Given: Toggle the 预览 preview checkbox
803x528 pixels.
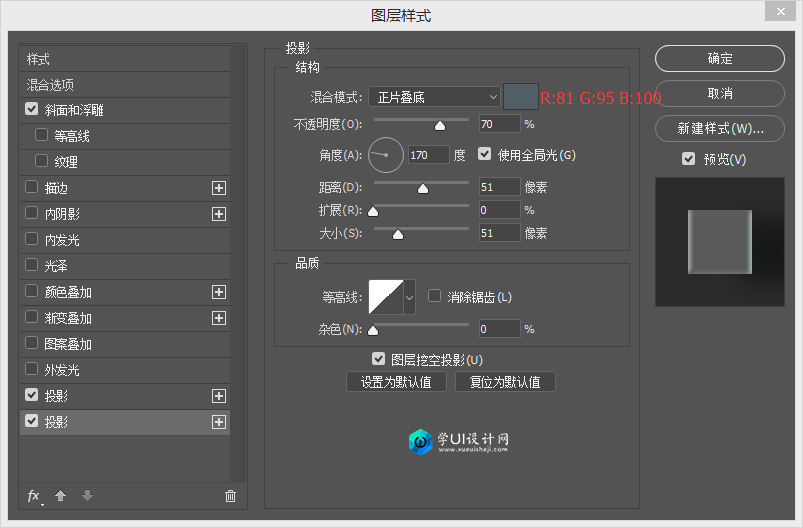Looking at the screenshot, I should pos(688,159).
